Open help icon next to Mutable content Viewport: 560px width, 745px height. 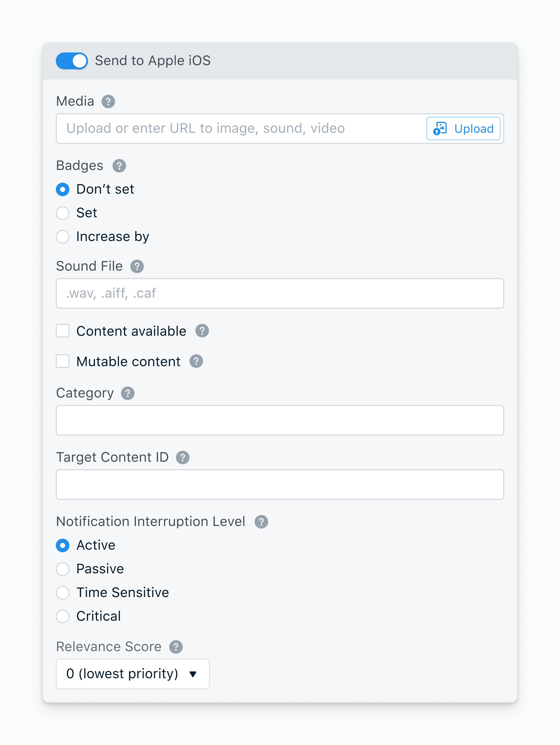196,361
